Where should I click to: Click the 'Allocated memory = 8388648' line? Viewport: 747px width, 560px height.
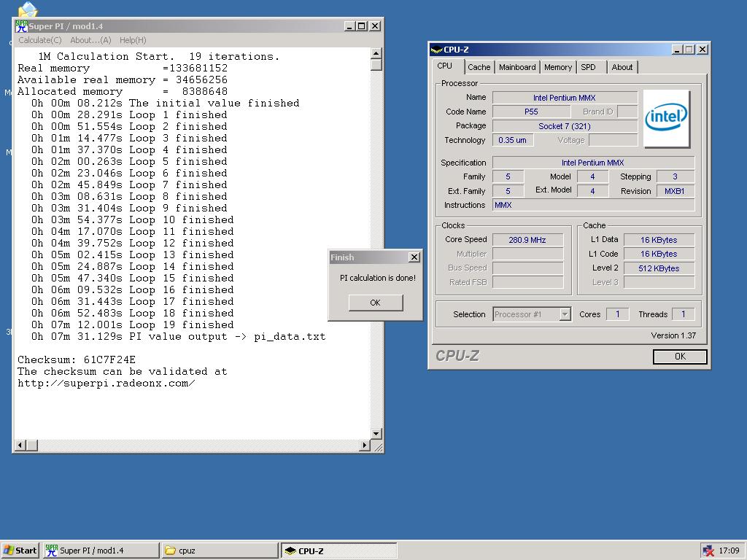123,91
